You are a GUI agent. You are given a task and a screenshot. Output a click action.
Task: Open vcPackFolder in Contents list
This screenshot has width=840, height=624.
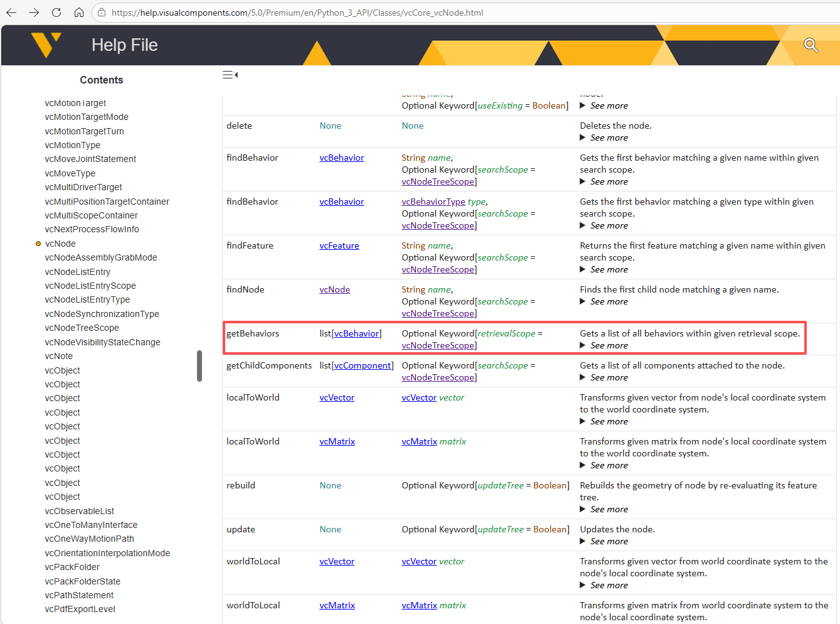tap(72, 567)
